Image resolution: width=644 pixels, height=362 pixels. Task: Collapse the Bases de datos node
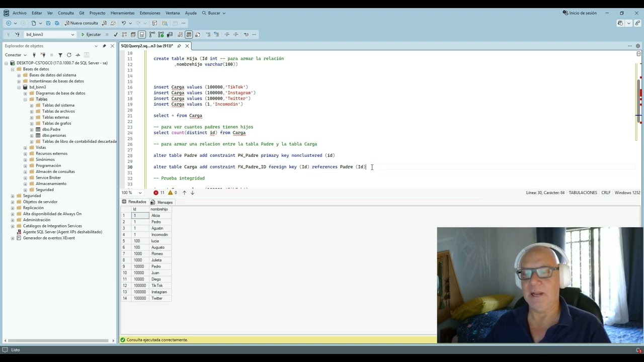click(x=13, y=69)
